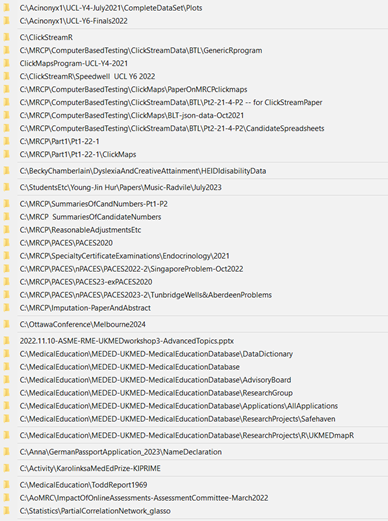Select Applications\AllApplications path

pos(179,406)
